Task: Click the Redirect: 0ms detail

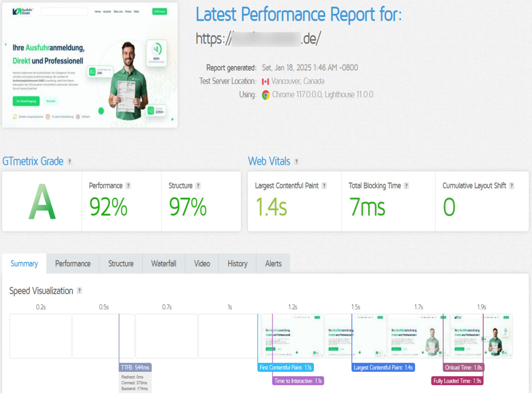Action: (x=132, y=377)
